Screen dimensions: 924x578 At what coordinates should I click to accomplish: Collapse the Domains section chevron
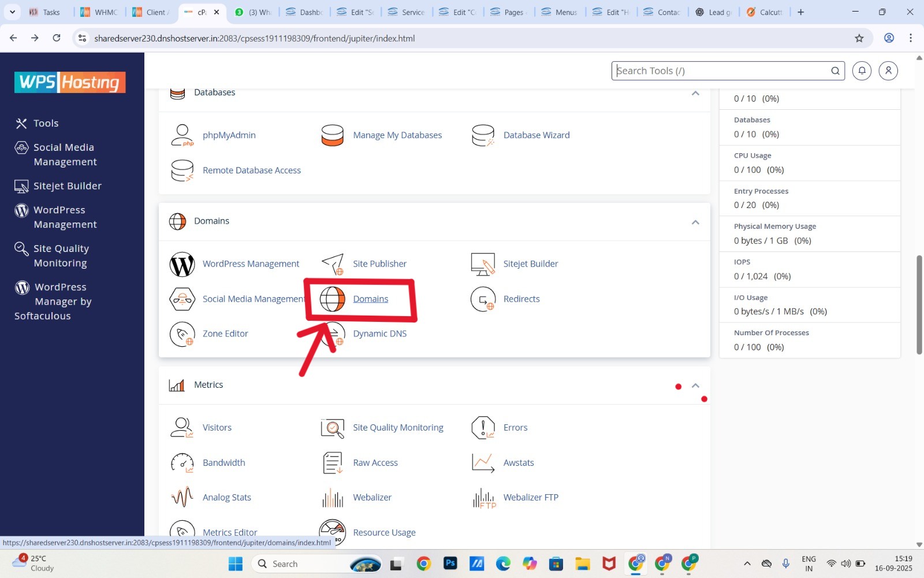(695, 222)
